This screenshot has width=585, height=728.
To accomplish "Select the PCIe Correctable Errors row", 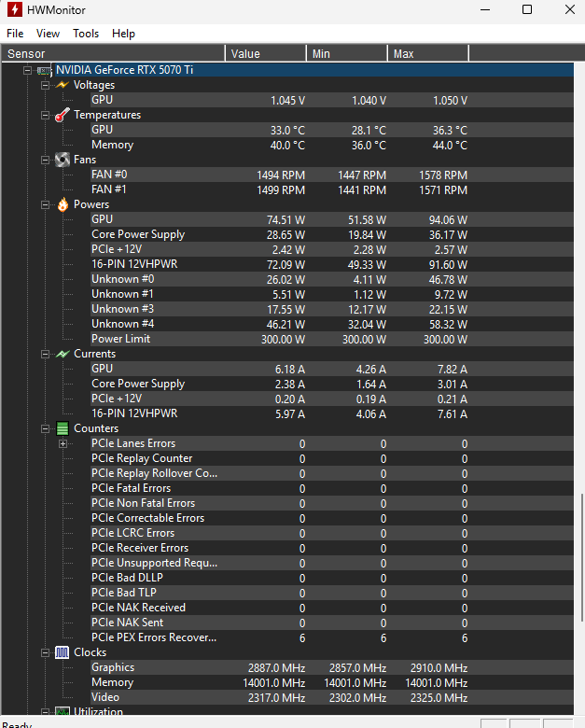I will pyautogui.click(x=332, y=518).
